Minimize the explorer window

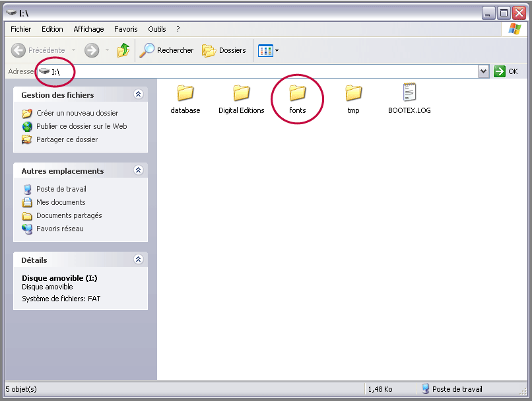[488, 13]
